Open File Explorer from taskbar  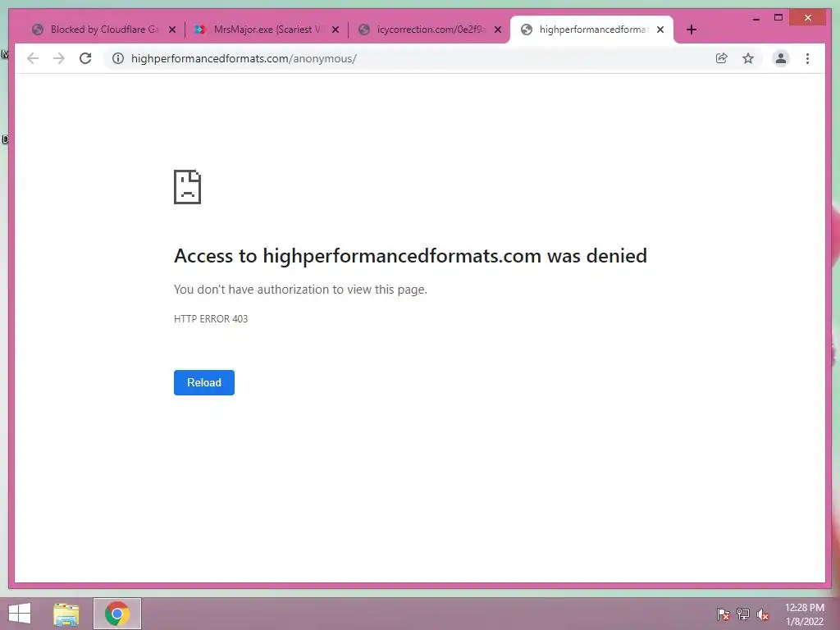(66, 614)
